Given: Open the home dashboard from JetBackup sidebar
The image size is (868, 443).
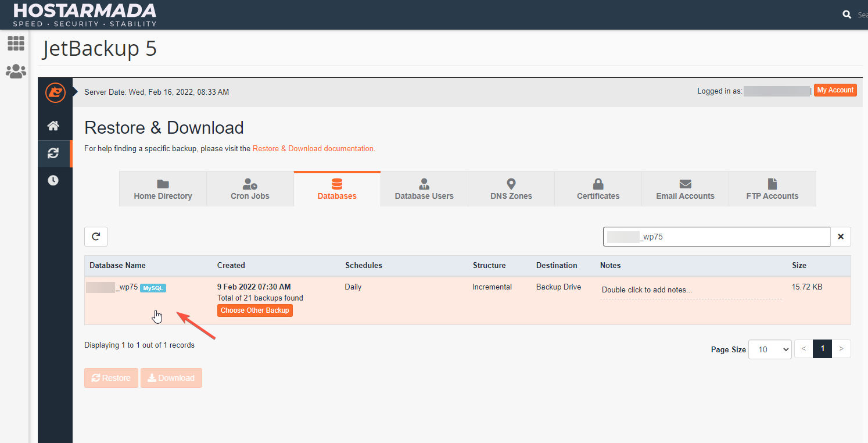Looking at the screenshot, I should 54,126.
